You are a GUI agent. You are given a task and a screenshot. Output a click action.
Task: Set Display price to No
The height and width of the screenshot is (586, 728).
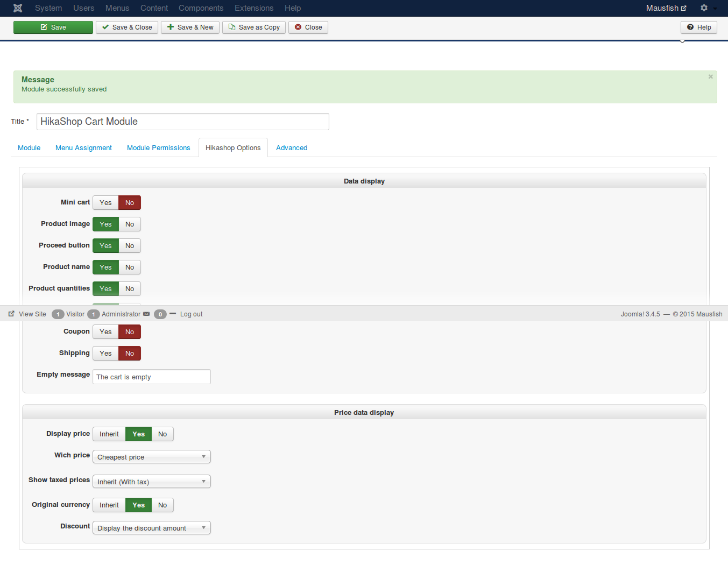click(x=162, y=434)
